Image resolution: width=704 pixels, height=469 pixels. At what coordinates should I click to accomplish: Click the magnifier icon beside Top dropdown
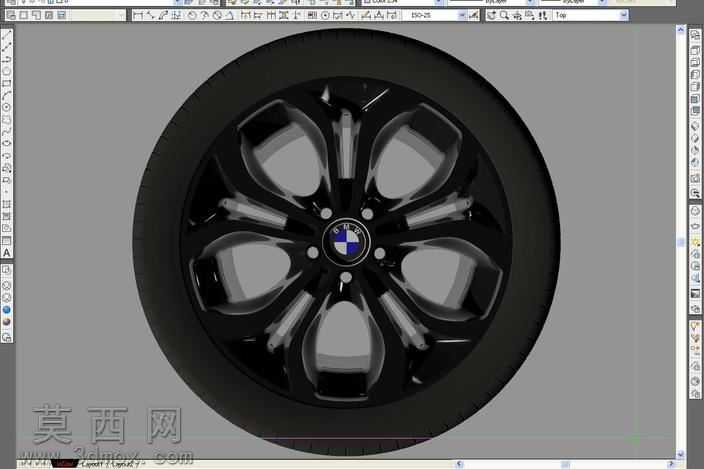point(504,15)
